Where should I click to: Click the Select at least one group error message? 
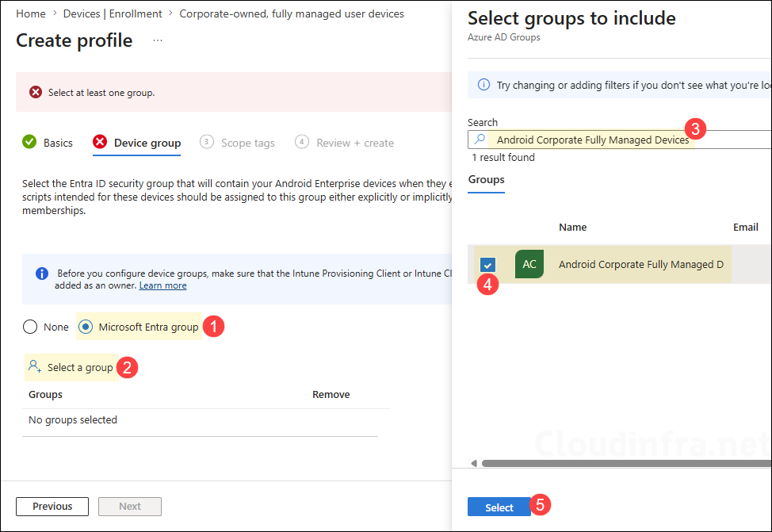pyautogui.click(x=101, y=93)
